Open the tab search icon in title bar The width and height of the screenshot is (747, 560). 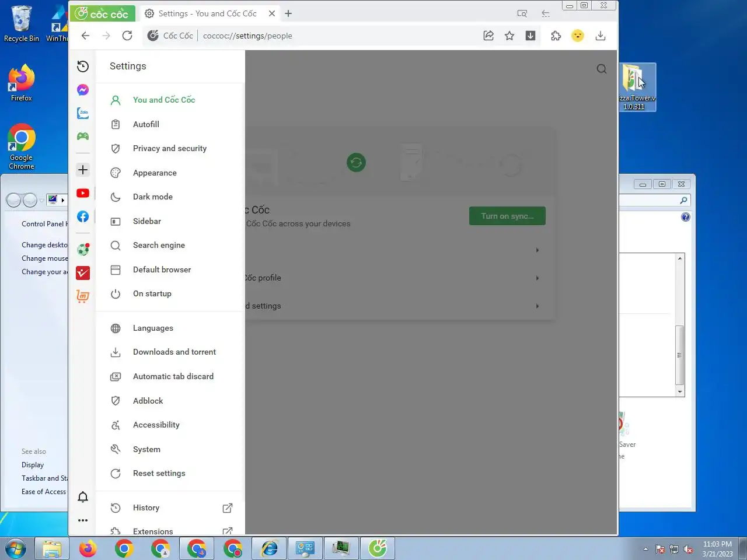click(522, 13)
